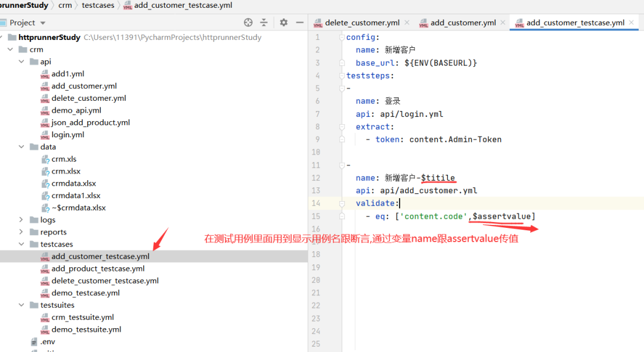
Task: Click the api folder icon
Action: [34, 61]
